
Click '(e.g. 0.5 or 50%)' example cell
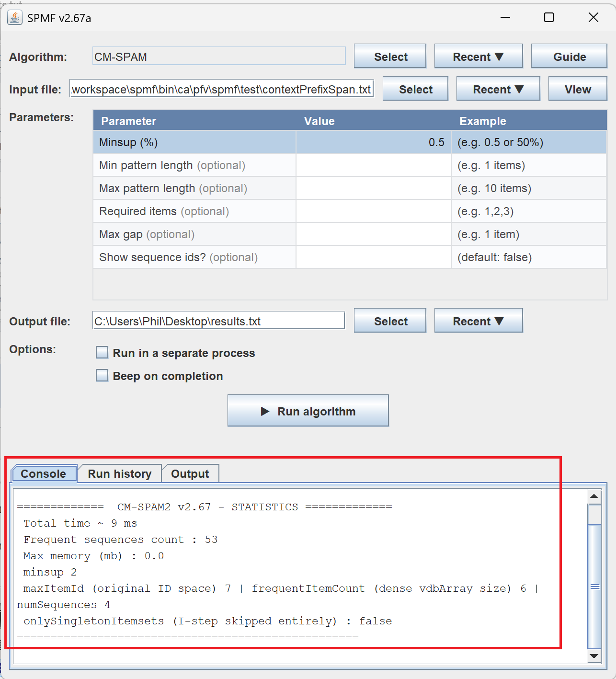point(529,142)
